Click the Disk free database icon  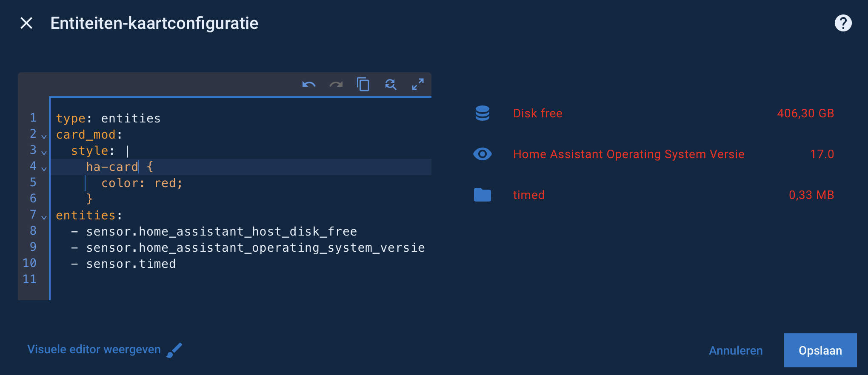coord(483,113)
